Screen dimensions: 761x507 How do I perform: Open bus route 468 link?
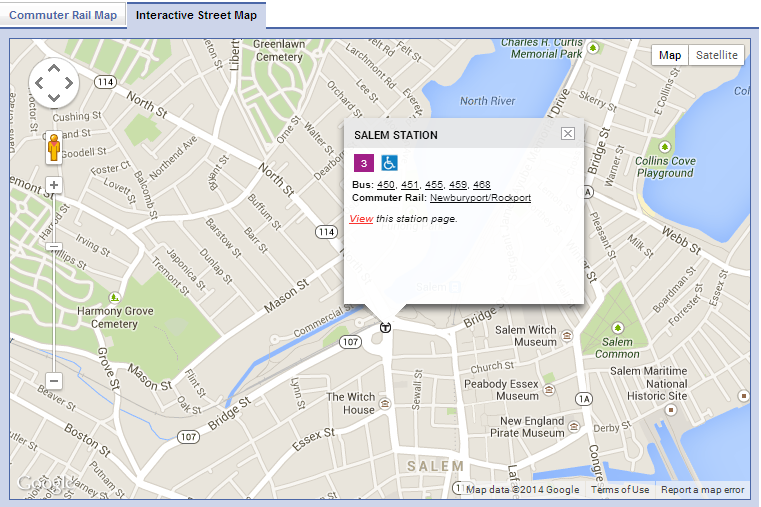coord(481,185)
